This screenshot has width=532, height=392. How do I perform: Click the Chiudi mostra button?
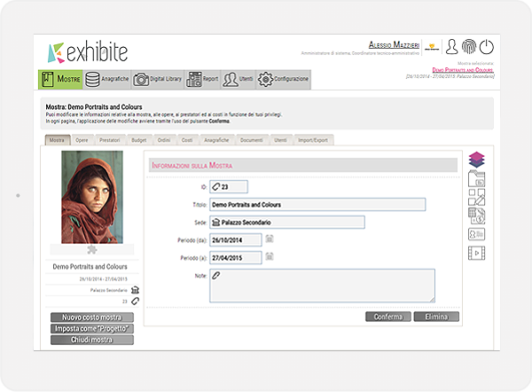pos(92,340)
